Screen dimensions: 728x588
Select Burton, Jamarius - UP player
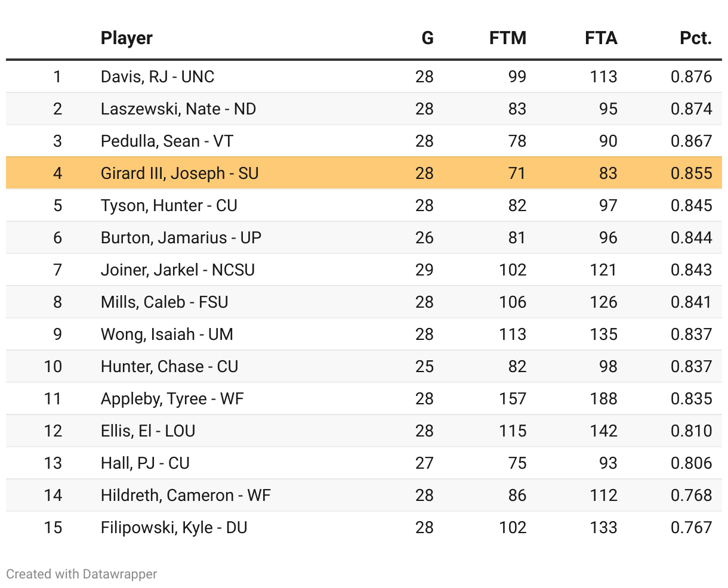click(x=181, y=238)
